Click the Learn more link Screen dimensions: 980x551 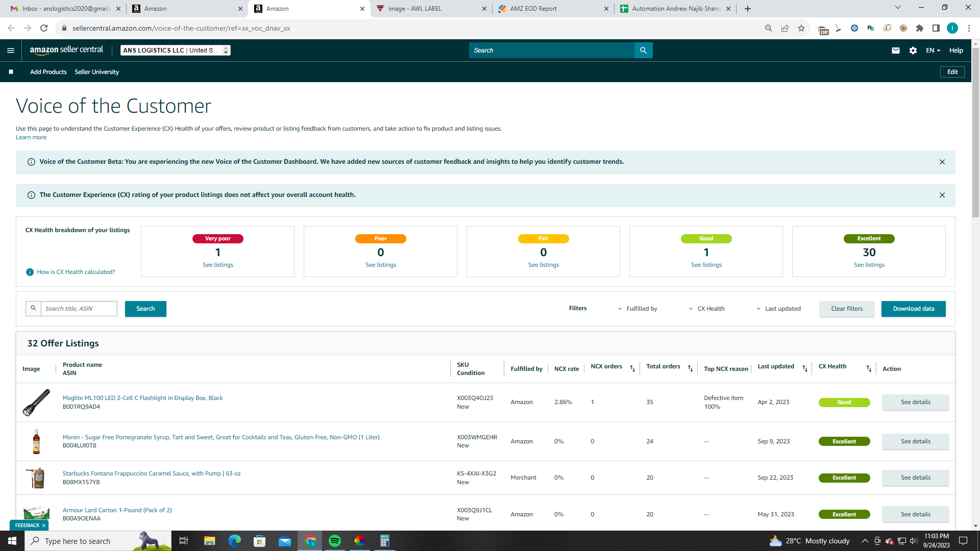coord(31,137)
